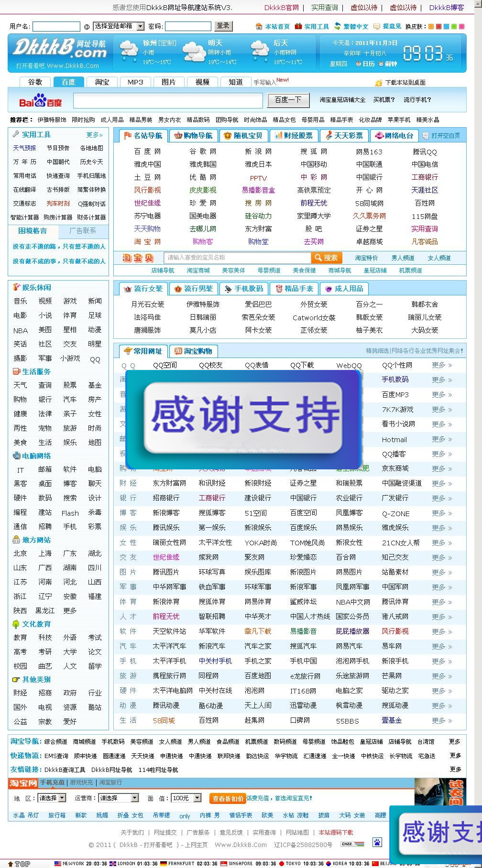Open the 选择登陆邮箱 dropdown
Screen dimensions: 482x868
point(119,26)
